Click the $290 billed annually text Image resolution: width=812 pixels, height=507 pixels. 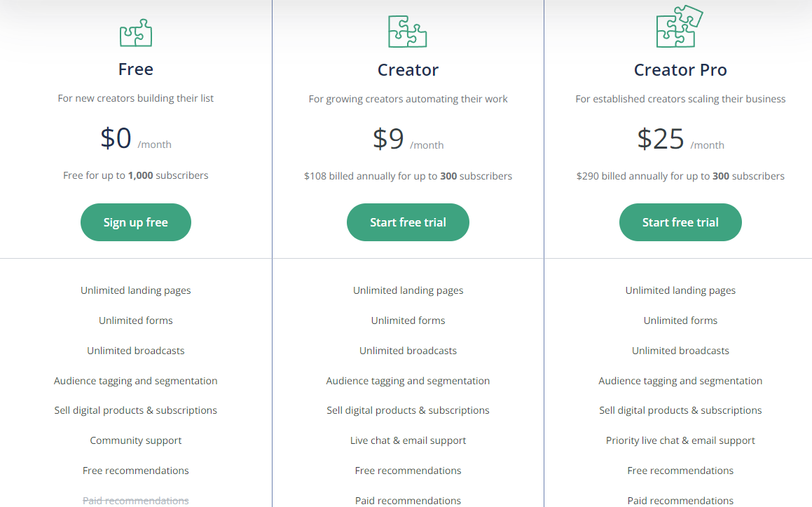[x=680, y=176]
